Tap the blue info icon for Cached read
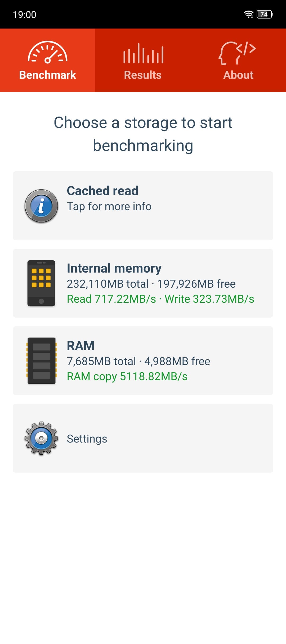 click(41, 206)
